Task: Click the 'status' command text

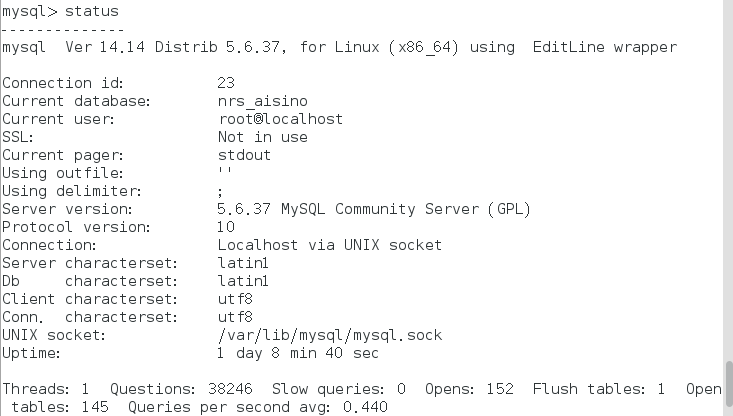Action: [92, 11]
